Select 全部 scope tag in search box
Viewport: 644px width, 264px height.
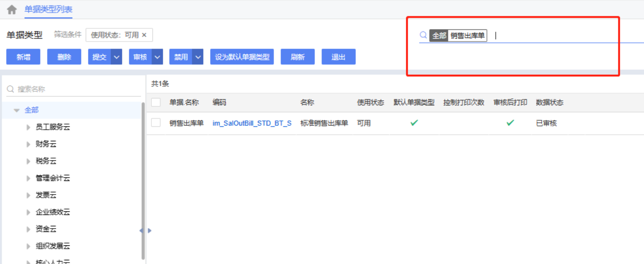point(438,35)
